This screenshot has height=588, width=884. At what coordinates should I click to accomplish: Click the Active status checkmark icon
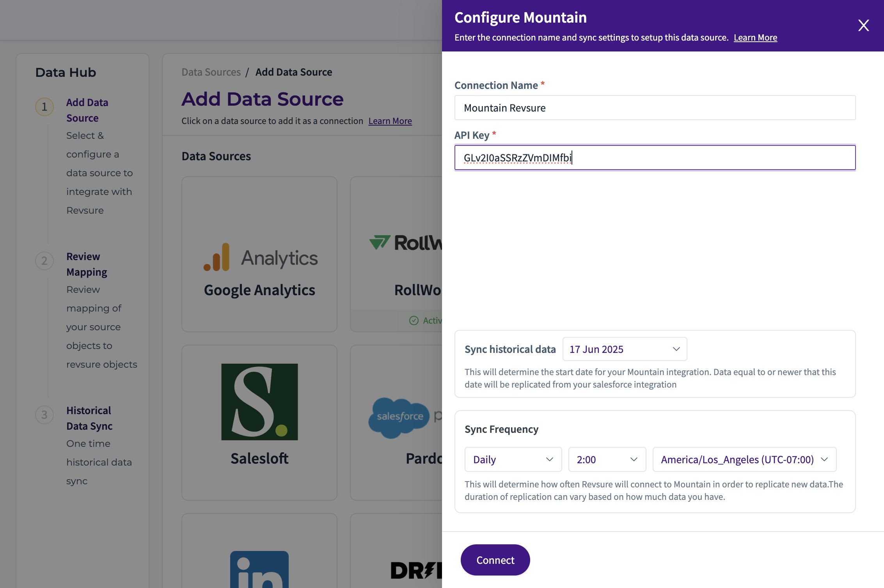[x=414, y=321]
